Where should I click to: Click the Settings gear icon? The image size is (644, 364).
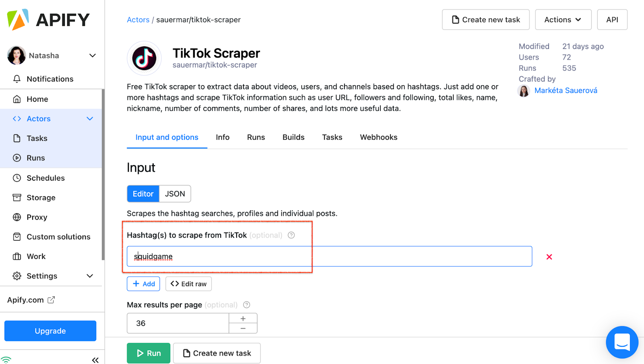point(17,276)
